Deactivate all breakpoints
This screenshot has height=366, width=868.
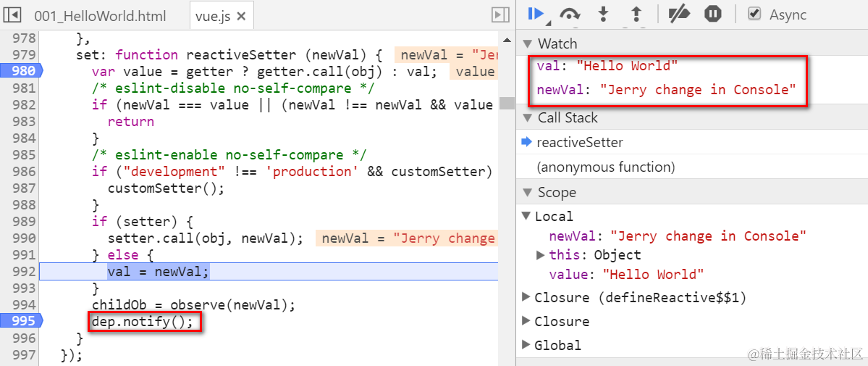click(x=678, y=14)
